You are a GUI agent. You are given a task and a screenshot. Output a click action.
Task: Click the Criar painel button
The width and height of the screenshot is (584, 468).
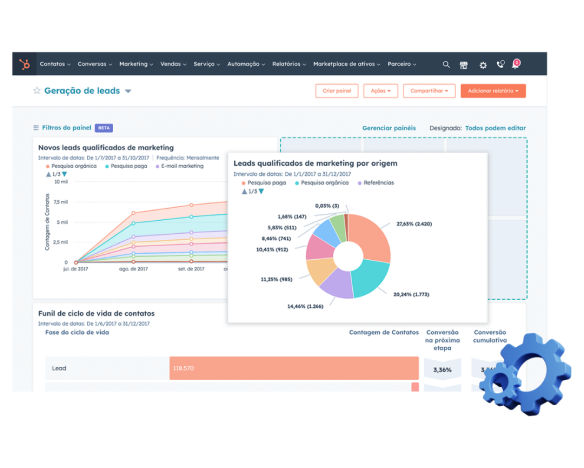(337, 91)
